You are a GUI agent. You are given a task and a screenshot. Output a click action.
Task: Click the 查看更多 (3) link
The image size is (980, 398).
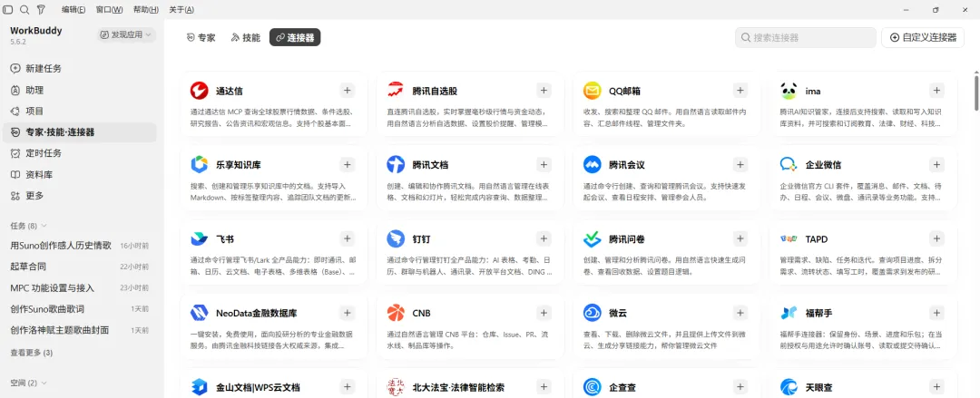pyautogui.click(x=31, y=353)
